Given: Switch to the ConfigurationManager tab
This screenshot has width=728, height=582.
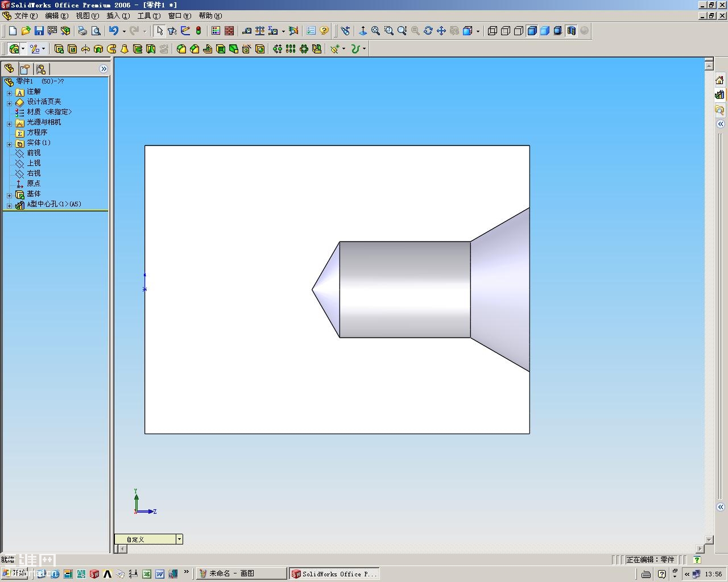Looking at the screenshot, I should (x=41, y=69).
